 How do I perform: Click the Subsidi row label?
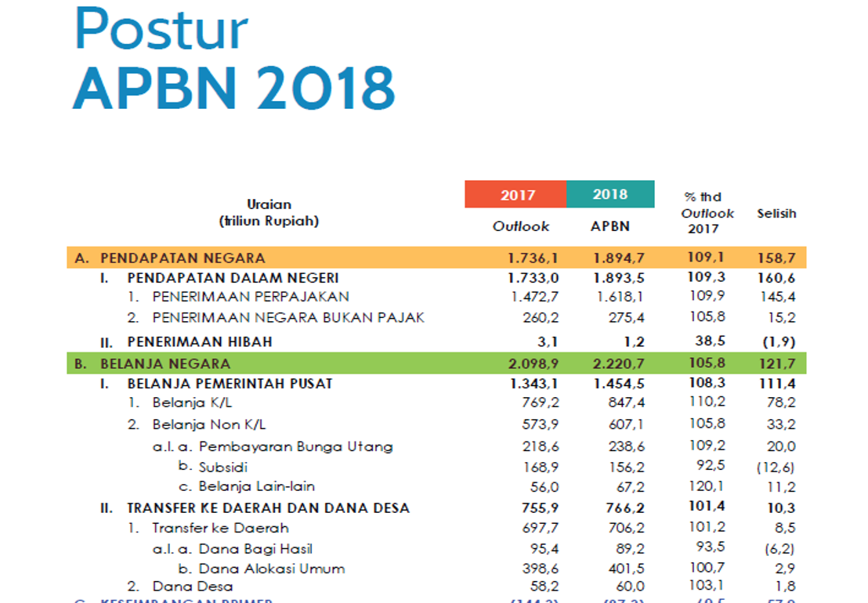click(x=222, y=467)
